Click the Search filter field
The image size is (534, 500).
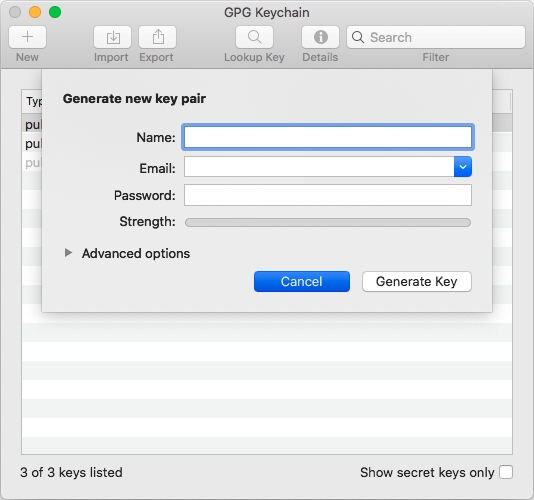coord(436,37)
